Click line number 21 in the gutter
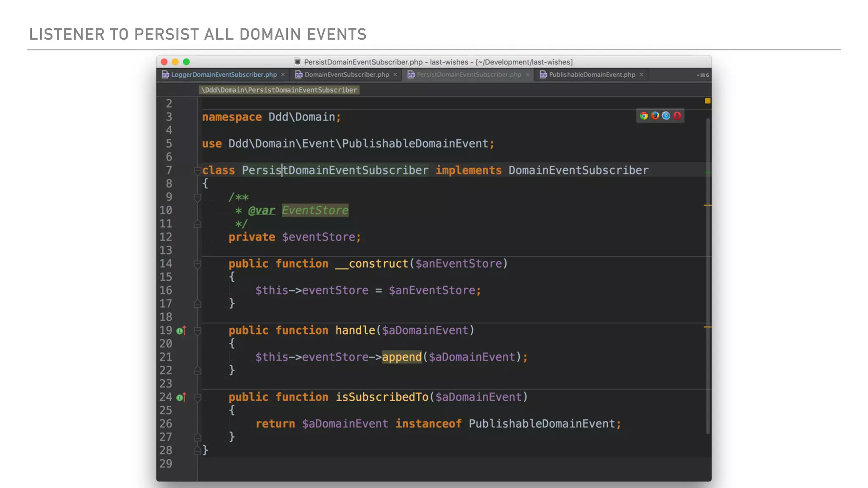 click(x=166, y=357)
